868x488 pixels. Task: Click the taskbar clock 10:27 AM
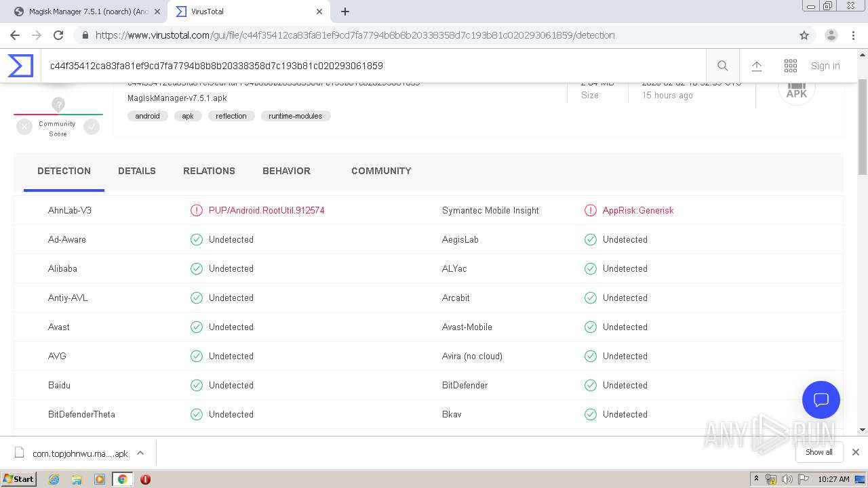(833, 479)
